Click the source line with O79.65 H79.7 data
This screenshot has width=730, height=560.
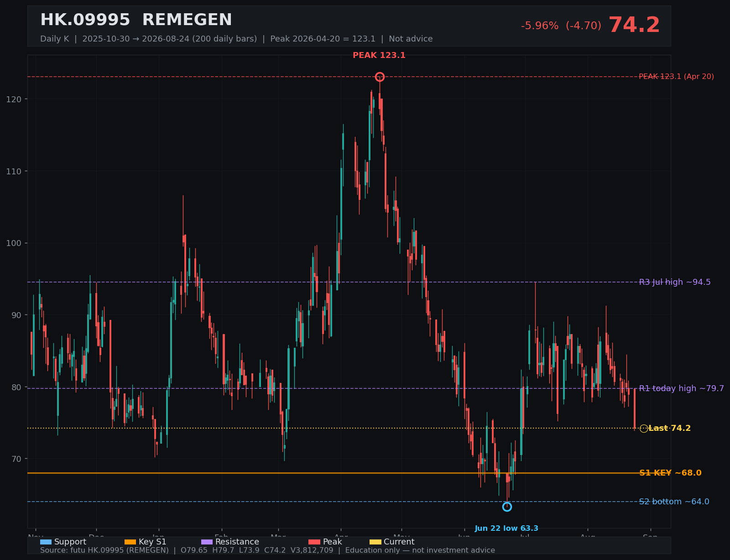pos(267,550)
